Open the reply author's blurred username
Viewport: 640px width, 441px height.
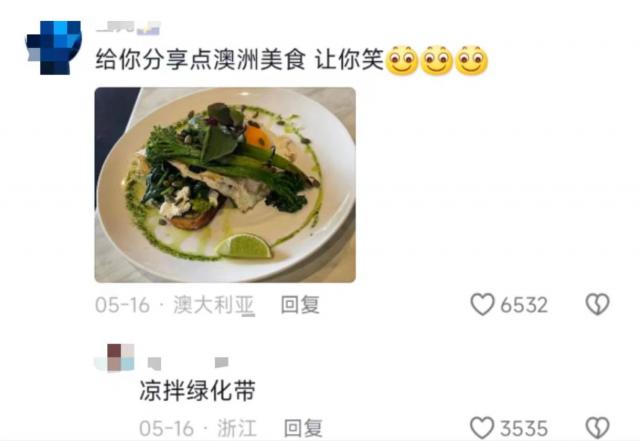[x=188, y=363]
